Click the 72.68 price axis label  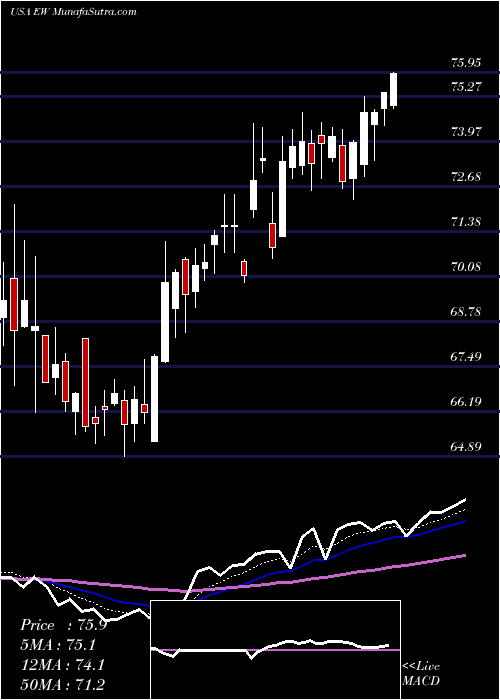point(466,177)
